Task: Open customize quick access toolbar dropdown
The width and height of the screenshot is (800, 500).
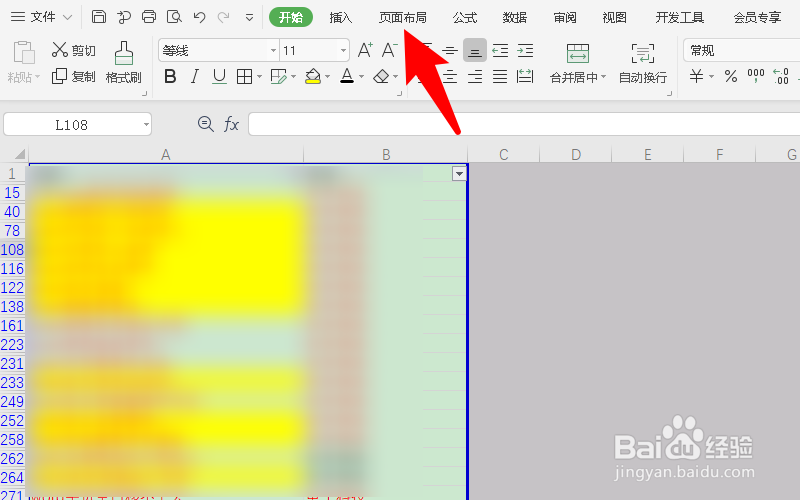Action: pos(249,18)
